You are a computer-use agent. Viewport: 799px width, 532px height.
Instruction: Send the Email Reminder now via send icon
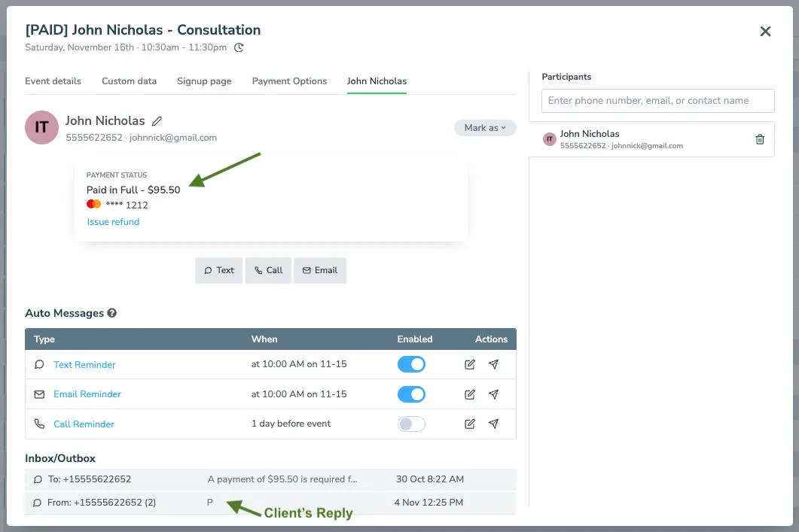coord(494,394)
